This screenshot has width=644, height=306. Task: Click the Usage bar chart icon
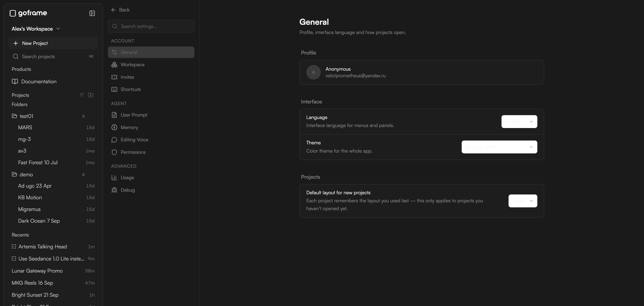pos(114,178)
